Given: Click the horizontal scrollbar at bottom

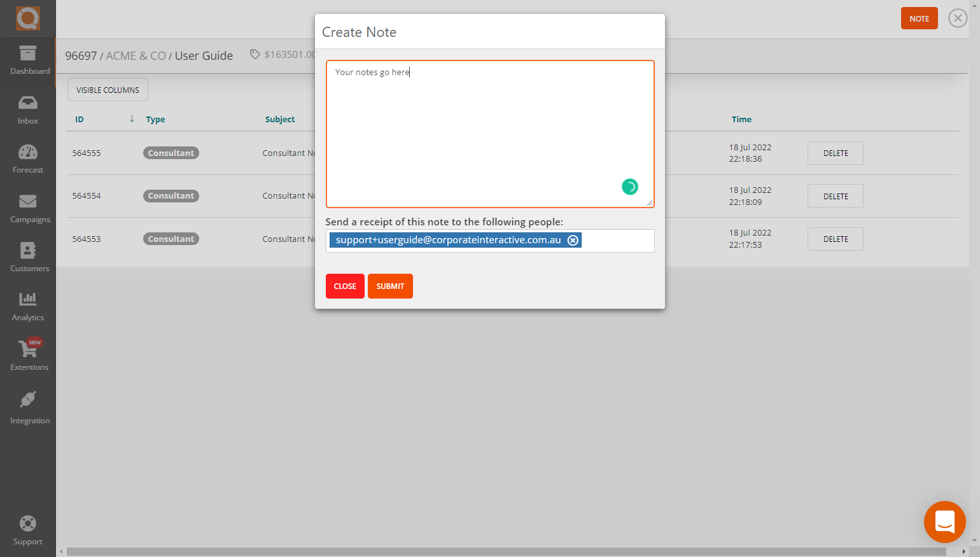Looking at the screenshot, I should click(x=496, y=551).
